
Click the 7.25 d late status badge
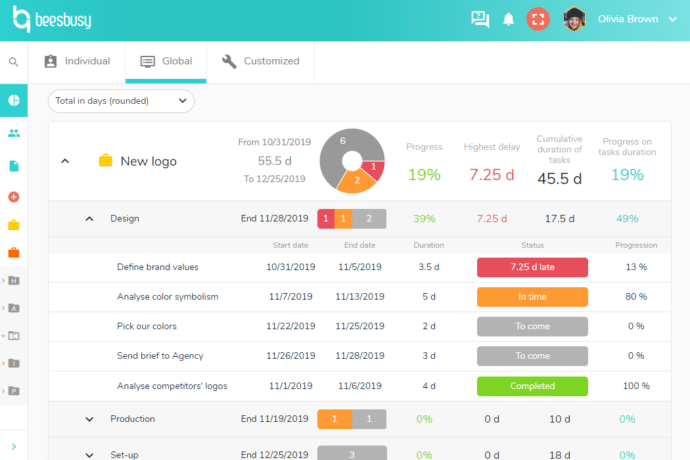[532, 267]
